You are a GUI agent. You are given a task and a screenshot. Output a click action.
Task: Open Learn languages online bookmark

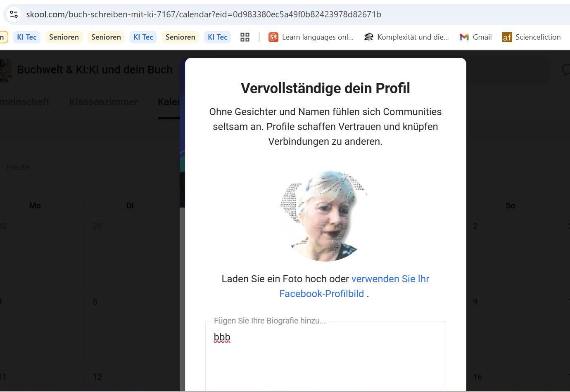coord(311,37)
